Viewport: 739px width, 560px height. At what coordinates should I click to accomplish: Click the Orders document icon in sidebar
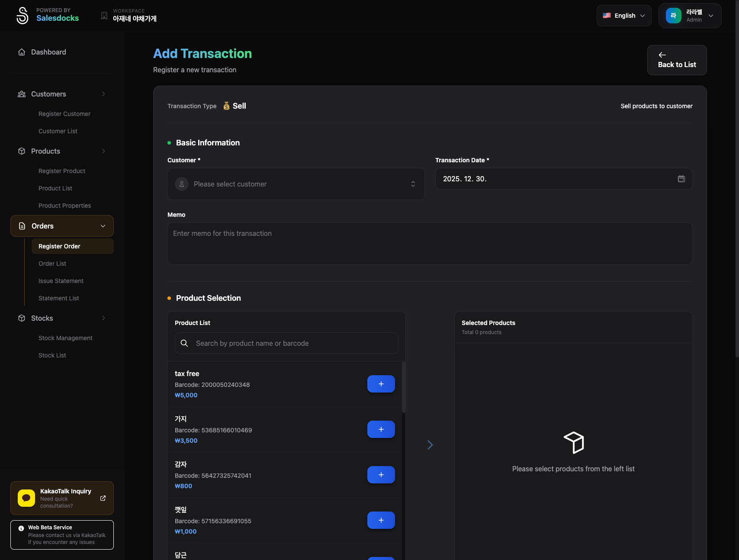click(x=22, y=226)
